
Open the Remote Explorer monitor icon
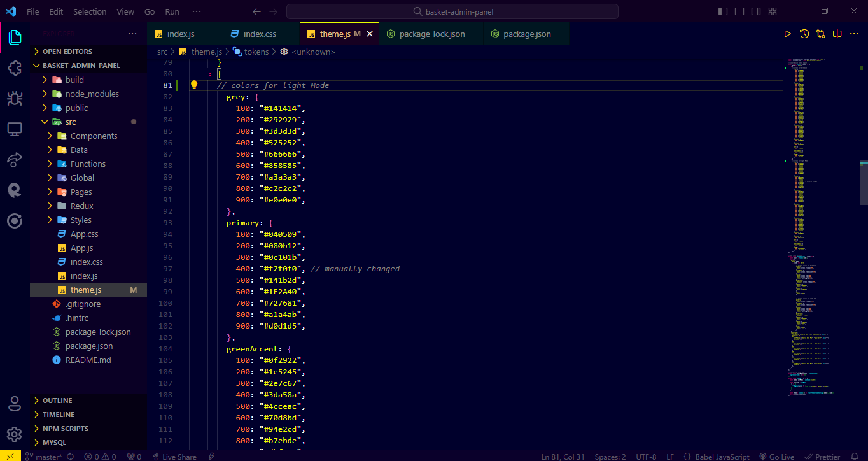(15, 129)
